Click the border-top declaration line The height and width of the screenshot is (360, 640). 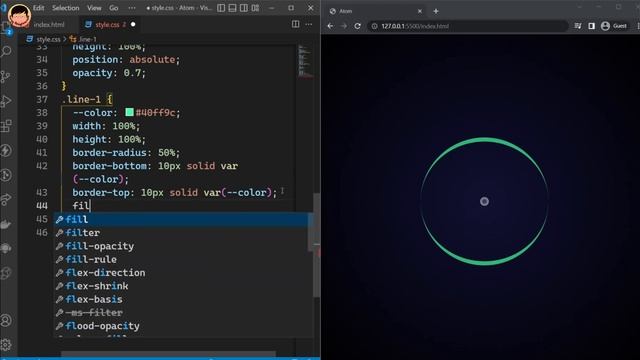[x=175, y=192]
